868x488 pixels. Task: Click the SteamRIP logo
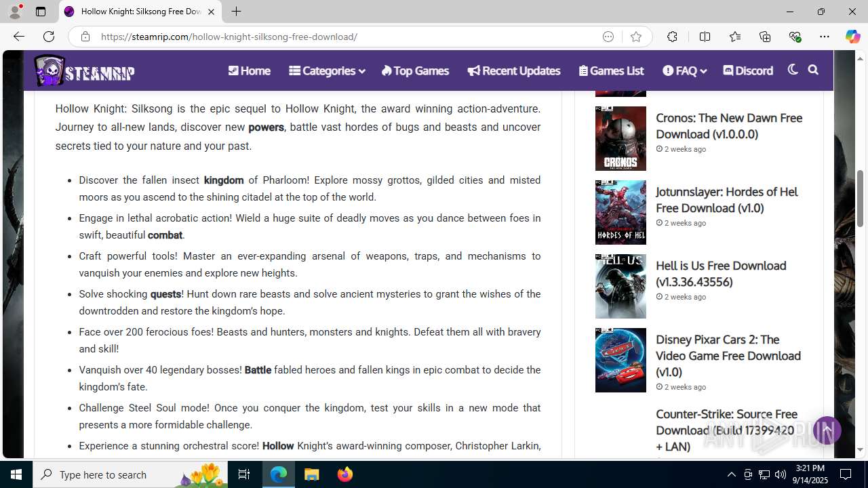(85, 70)
